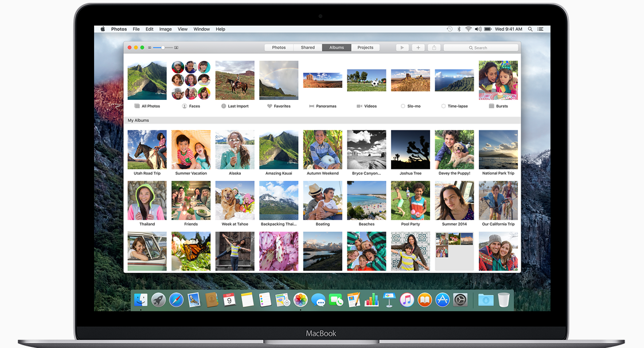Open the Last Import album
This screenshot has width=644, height=348.
235,80
